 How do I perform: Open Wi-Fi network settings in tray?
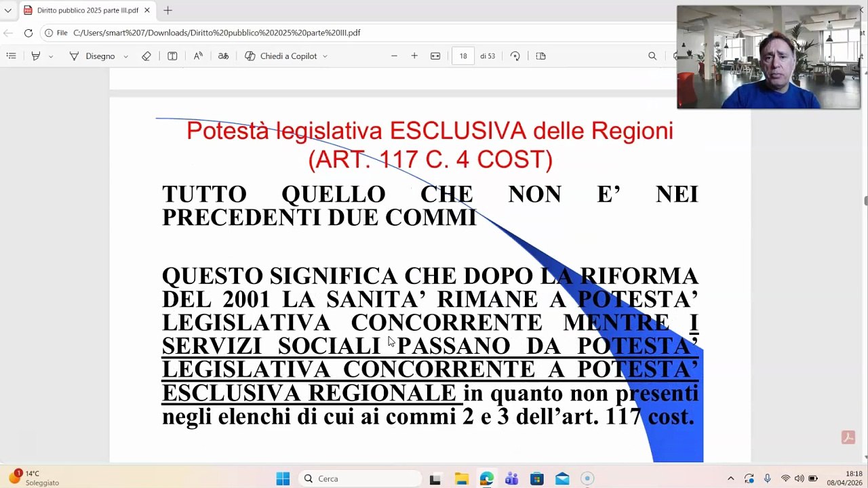[x=785, y=479]
